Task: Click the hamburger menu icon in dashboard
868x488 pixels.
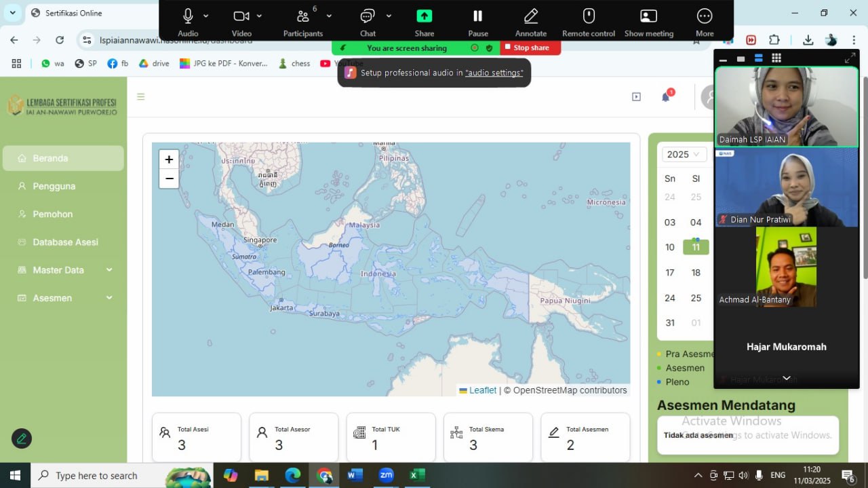Action: 141,97
